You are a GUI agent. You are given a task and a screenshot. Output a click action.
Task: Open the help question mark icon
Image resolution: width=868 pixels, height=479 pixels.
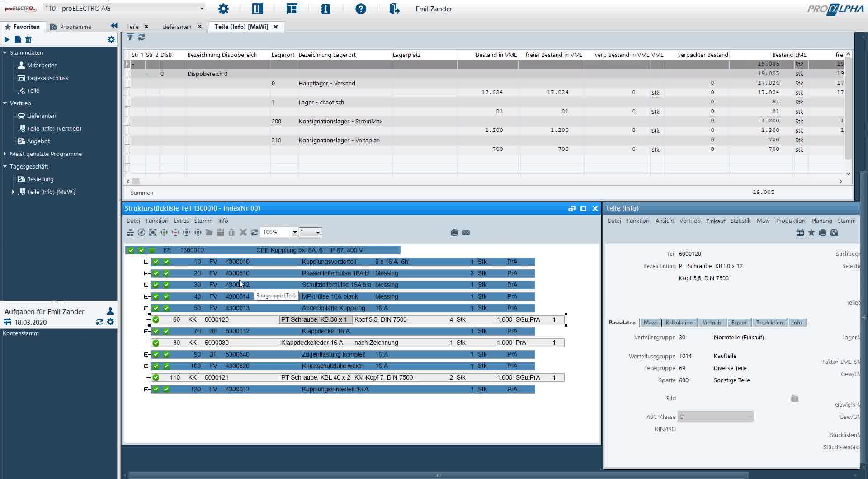361,9
